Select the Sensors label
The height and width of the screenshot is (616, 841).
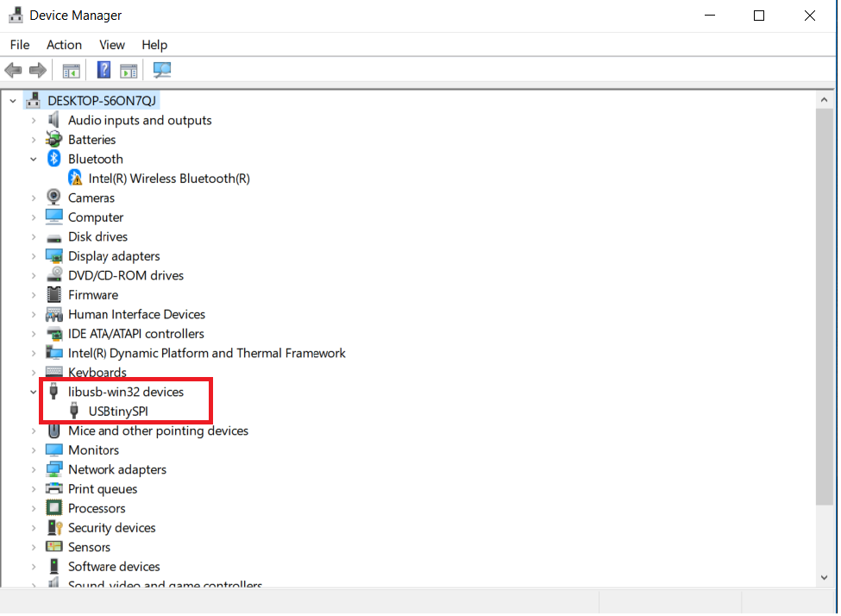(x=89, y=547)
